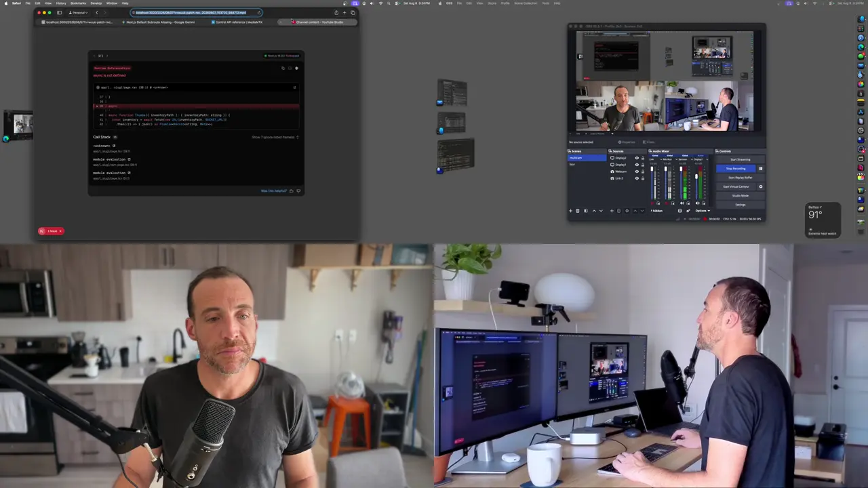868x488 pixels.
Task: Toggle the Safari sidebar icon
Action: coord(59,12)
